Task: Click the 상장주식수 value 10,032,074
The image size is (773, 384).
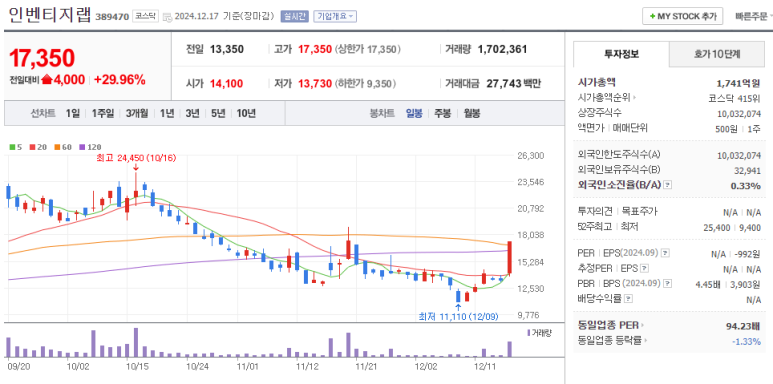Action: point(739,113)
